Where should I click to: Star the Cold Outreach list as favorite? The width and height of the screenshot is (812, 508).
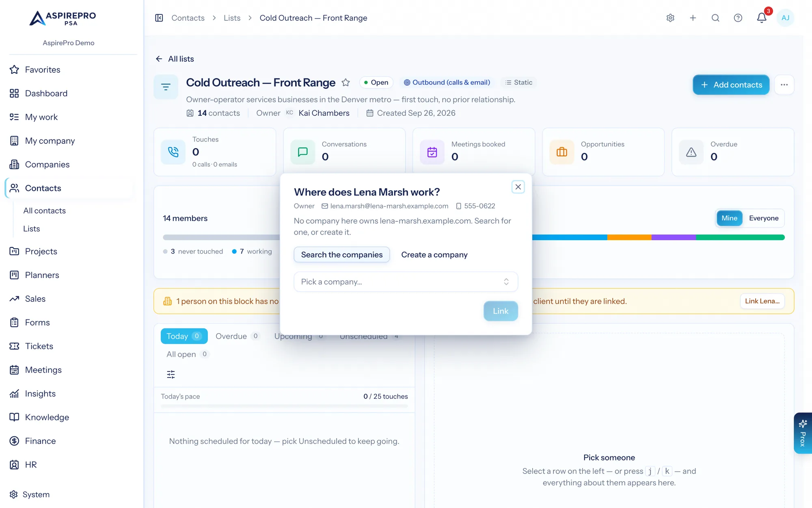[346, 82]
